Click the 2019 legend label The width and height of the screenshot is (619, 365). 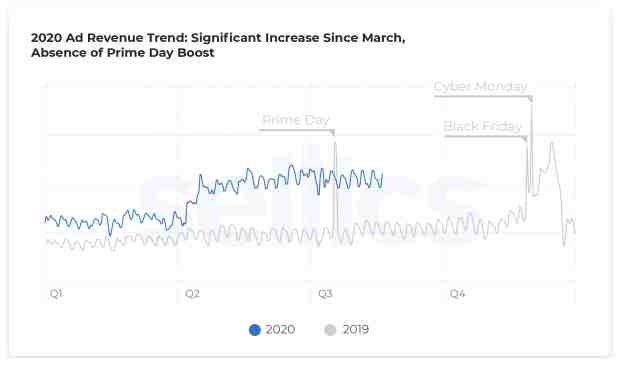[356, 329]
